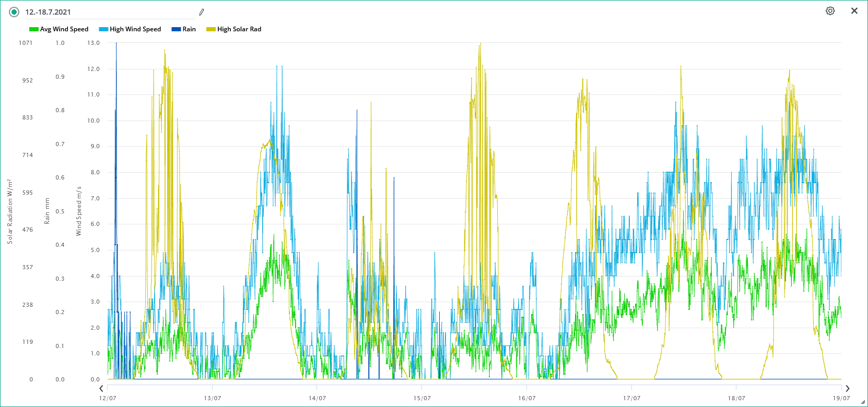868x407 pixels.
Task: Click the 17/07 x-axis date label
Action: (631, 398)
